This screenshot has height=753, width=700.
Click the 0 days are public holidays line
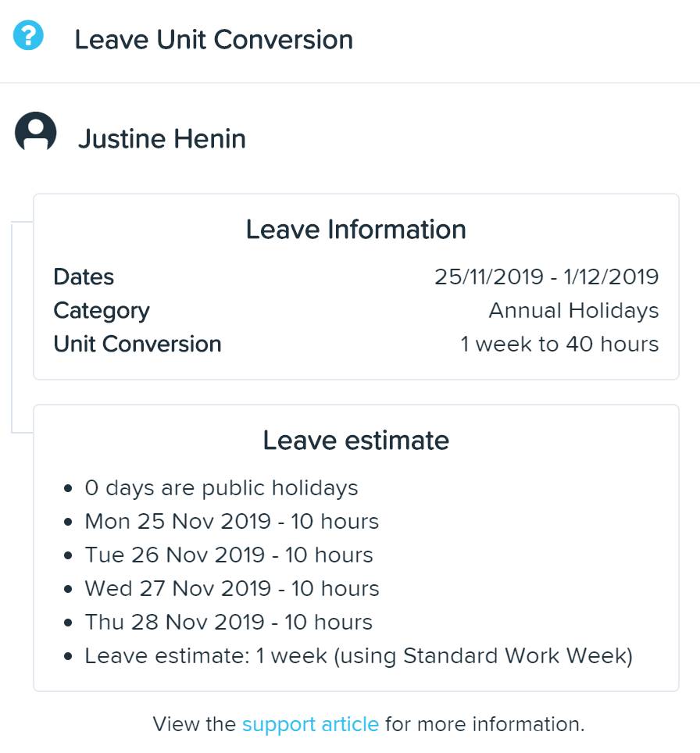point(221,488)
